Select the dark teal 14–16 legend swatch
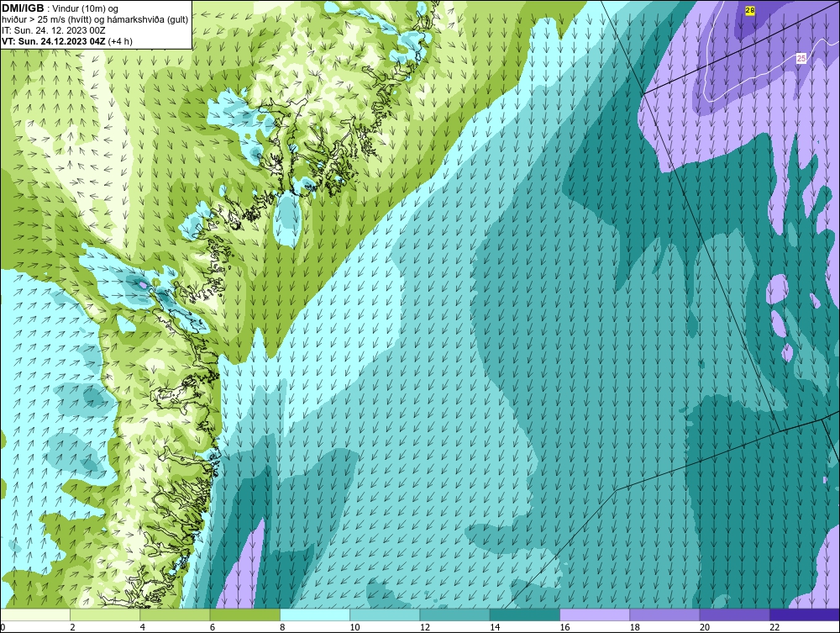The image size is (840, 633). point(525,615)
